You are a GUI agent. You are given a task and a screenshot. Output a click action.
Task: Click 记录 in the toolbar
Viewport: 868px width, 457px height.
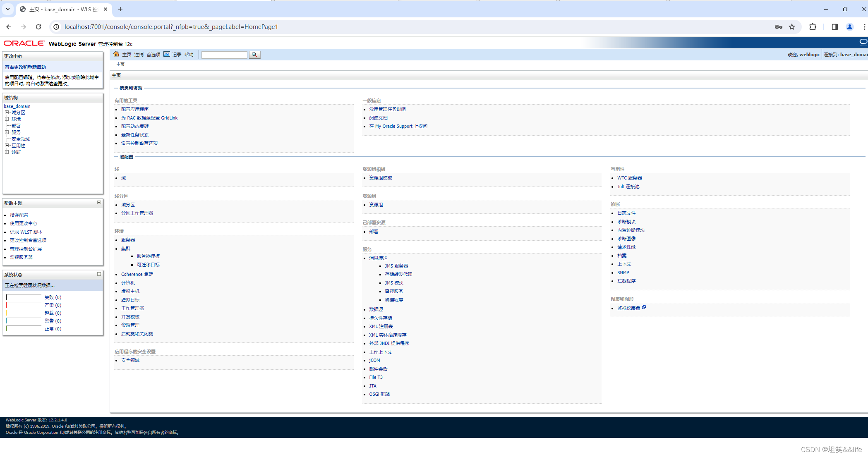177,55
